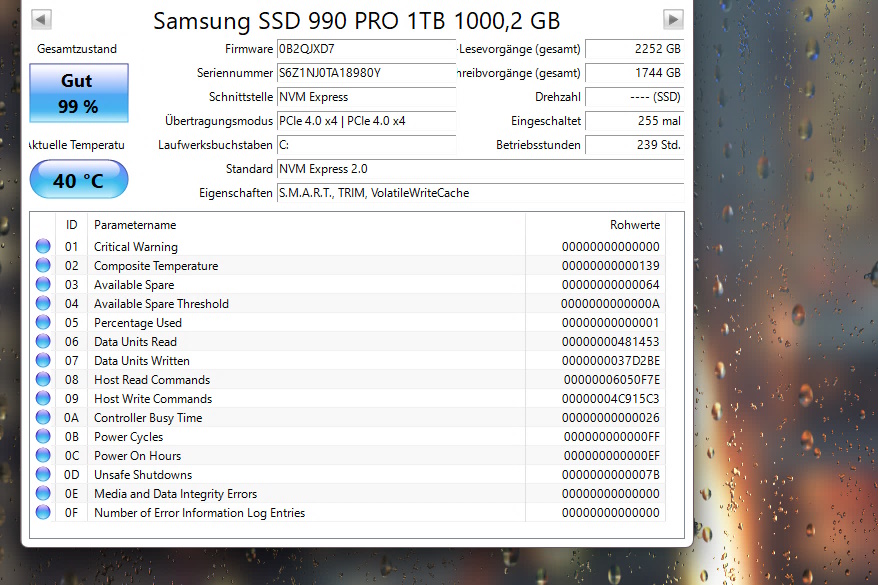This screenshot has height=585, width=878.
Task: Click the 40 °C temperature button
Action: pos(79,180)
